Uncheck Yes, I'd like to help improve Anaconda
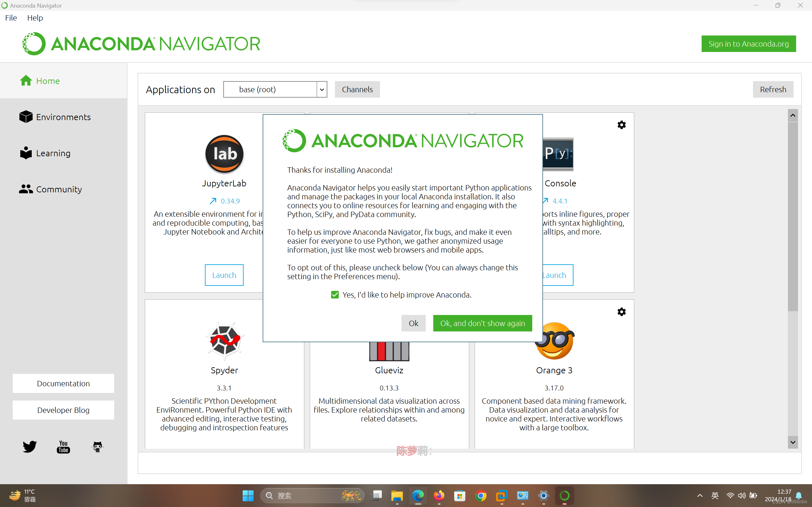The width and height of the screenshot is (812, 507). pyautogui.click(x=335, y=294)
